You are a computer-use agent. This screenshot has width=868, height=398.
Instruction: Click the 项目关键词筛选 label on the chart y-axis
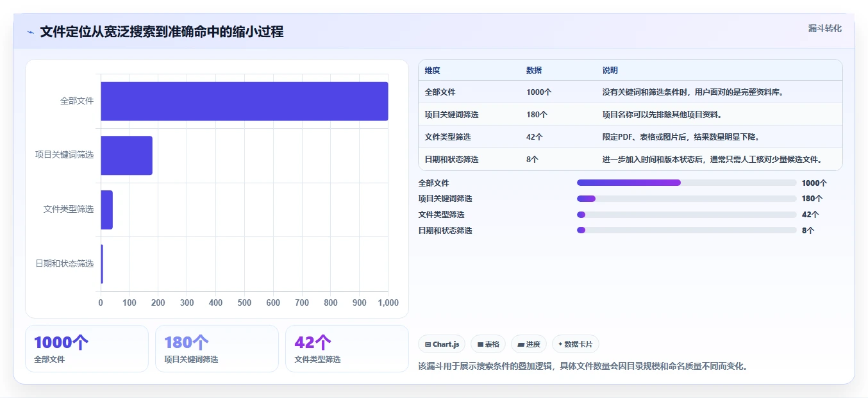[65, 155]
